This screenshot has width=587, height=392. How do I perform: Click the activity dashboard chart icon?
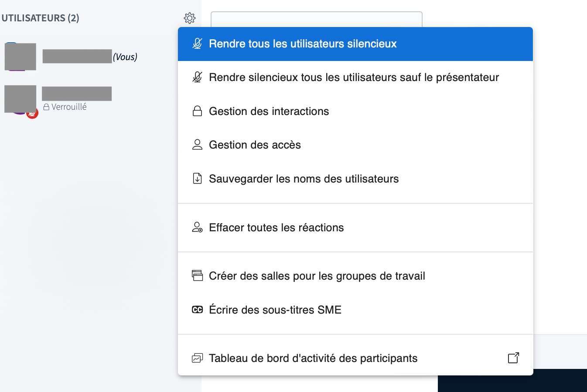tap(197, 358)
